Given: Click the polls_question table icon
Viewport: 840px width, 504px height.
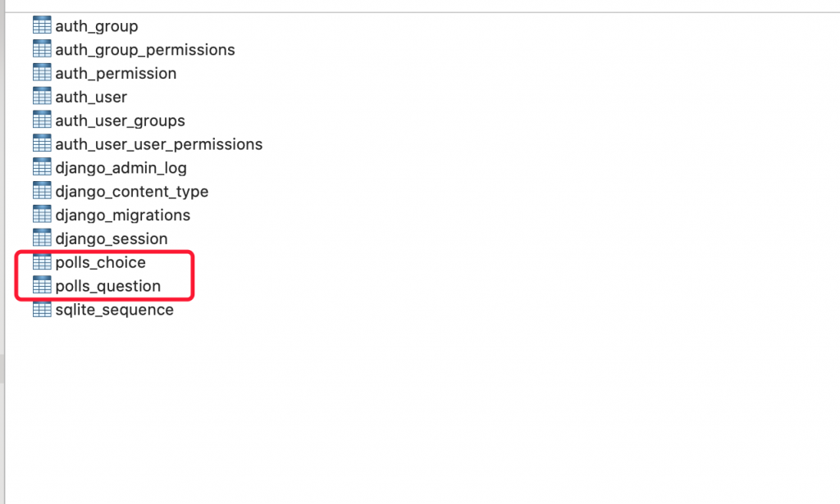Looking at the screenshot, I should click(42, 286).
